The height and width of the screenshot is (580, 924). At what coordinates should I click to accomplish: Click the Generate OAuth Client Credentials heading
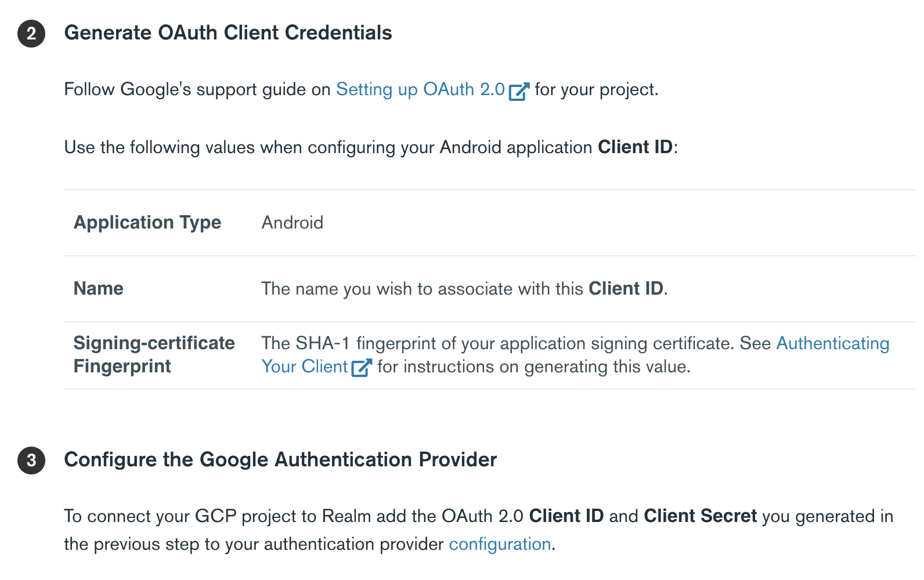[228, 33]
